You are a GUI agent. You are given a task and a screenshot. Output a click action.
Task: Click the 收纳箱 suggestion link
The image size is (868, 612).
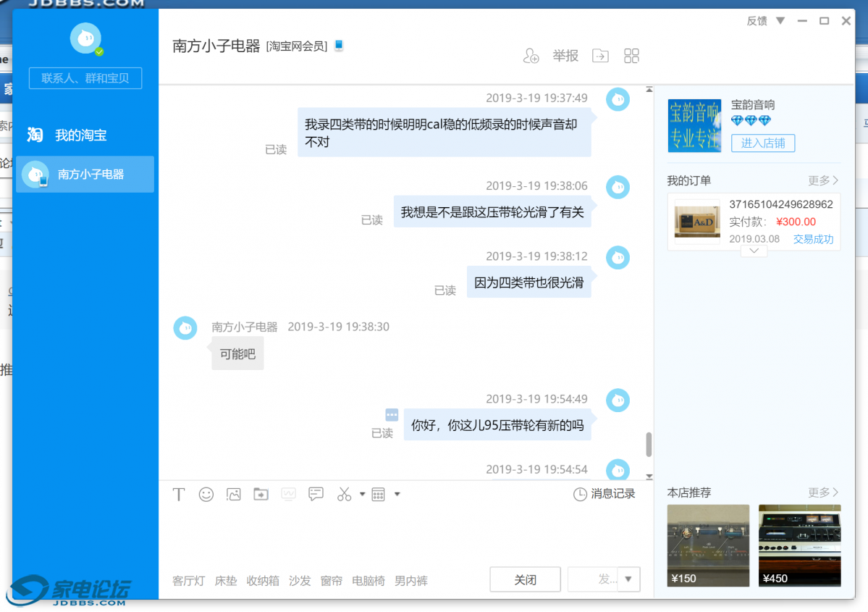coord(262,580)
